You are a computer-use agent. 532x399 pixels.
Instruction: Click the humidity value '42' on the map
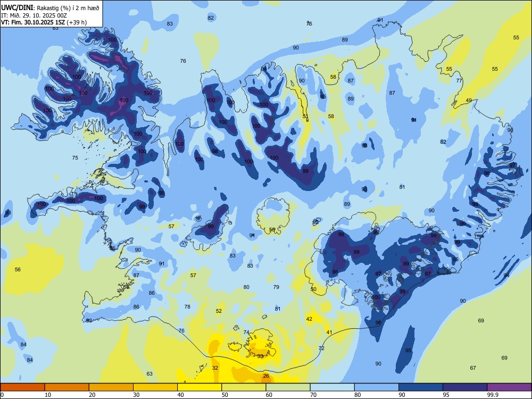[309, 319]
